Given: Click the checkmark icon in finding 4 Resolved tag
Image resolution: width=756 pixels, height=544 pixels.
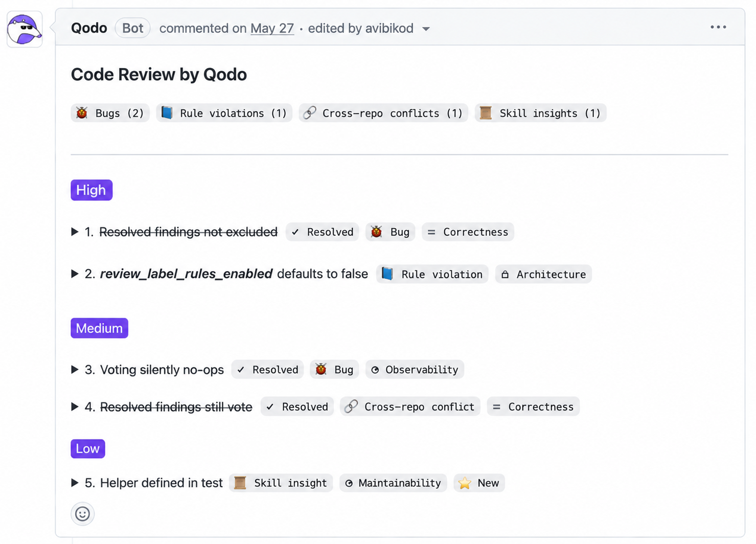Looking at the screenshot, I should pyautogui.click(x=270, y=407).
